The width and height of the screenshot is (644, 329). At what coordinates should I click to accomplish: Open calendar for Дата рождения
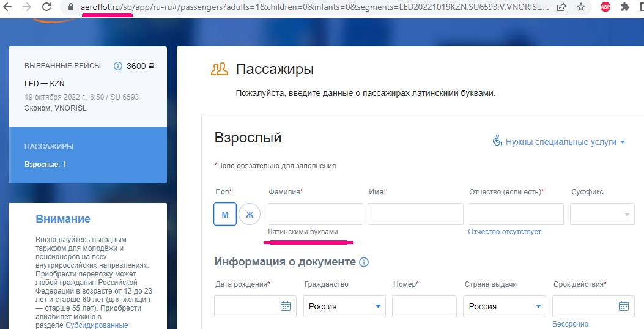286,306
